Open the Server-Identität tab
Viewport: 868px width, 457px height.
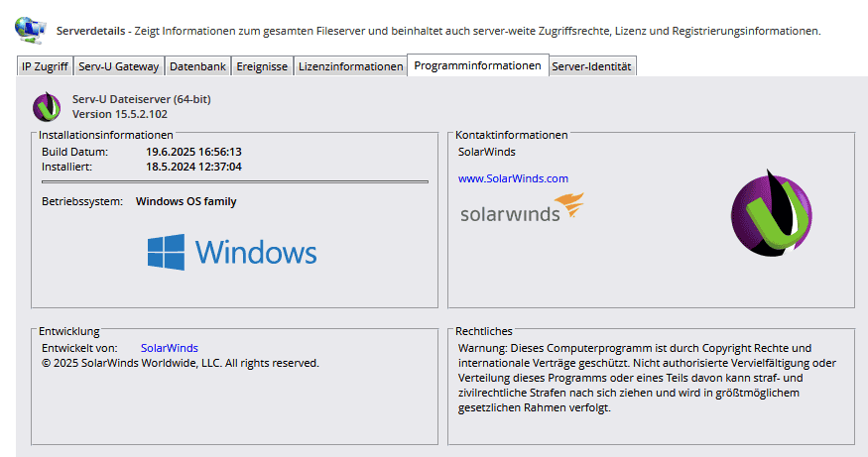[x=592, y=66]
